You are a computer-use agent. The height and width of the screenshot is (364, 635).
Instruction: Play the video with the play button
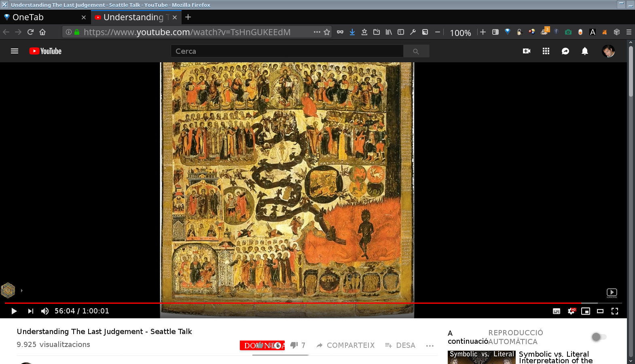[14, 311]
